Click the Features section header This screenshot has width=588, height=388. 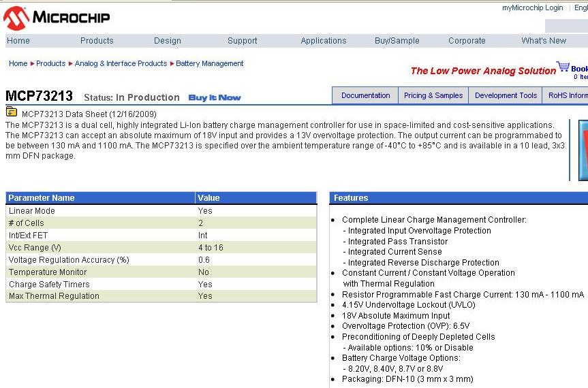459,198
